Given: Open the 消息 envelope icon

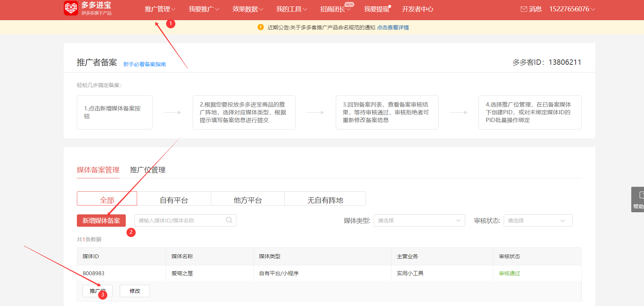Looking at the screenshot, I should click(524, 9).
